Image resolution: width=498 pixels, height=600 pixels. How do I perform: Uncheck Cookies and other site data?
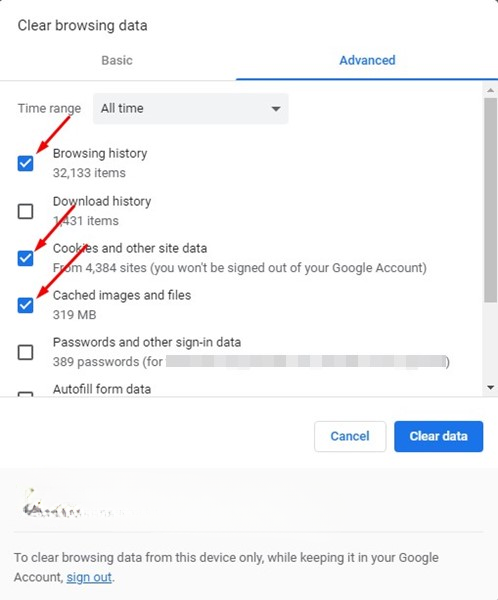coord(25,258)
